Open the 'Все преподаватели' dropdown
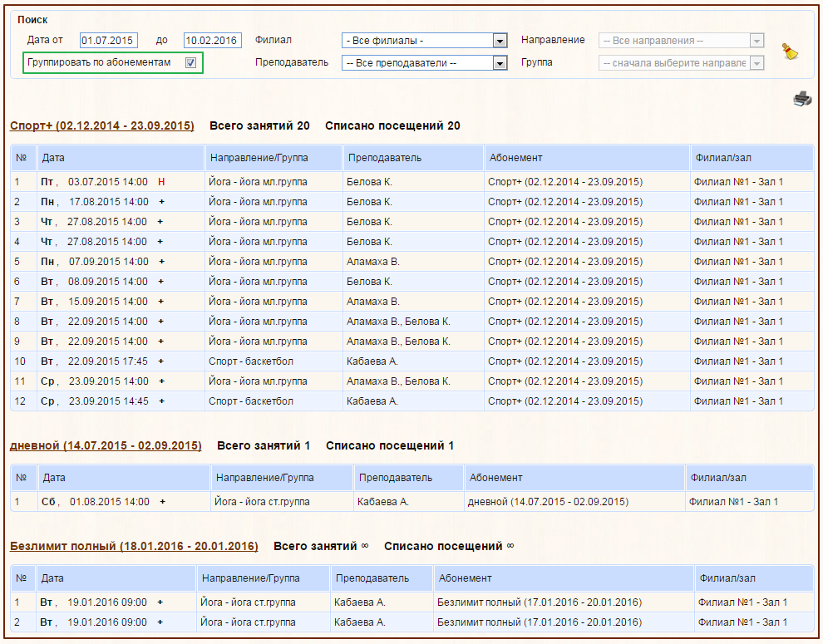The height and width of the screenshot is (644, 823). point(424,63)
